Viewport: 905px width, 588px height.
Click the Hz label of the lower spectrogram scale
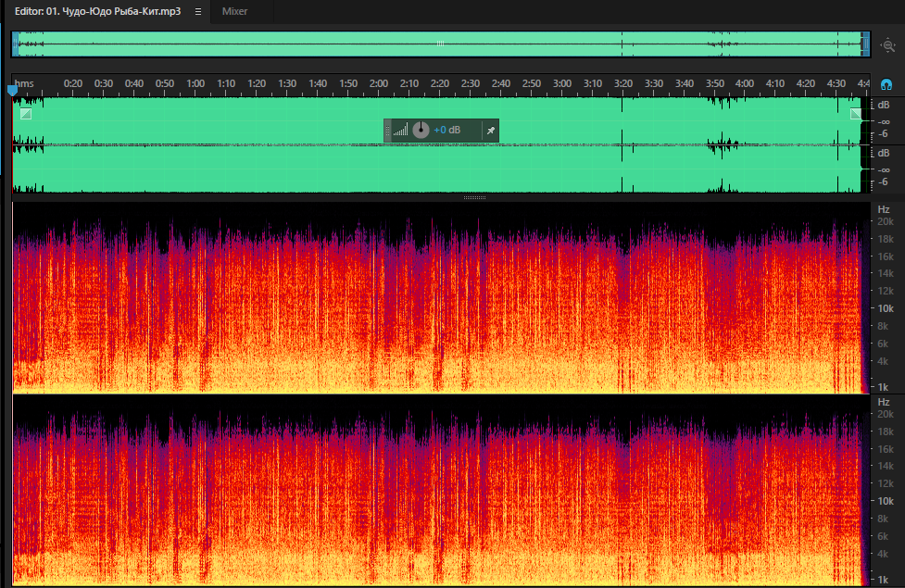(884, 402)
